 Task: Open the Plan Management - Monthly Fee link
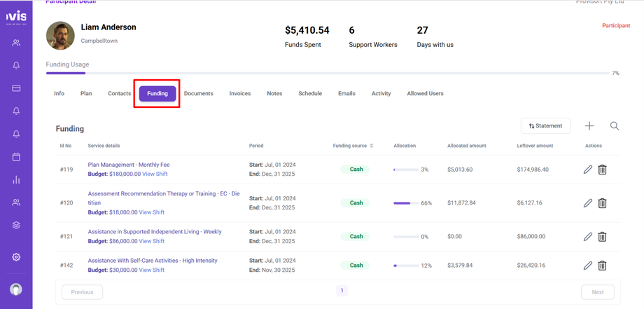coord(129,165)
